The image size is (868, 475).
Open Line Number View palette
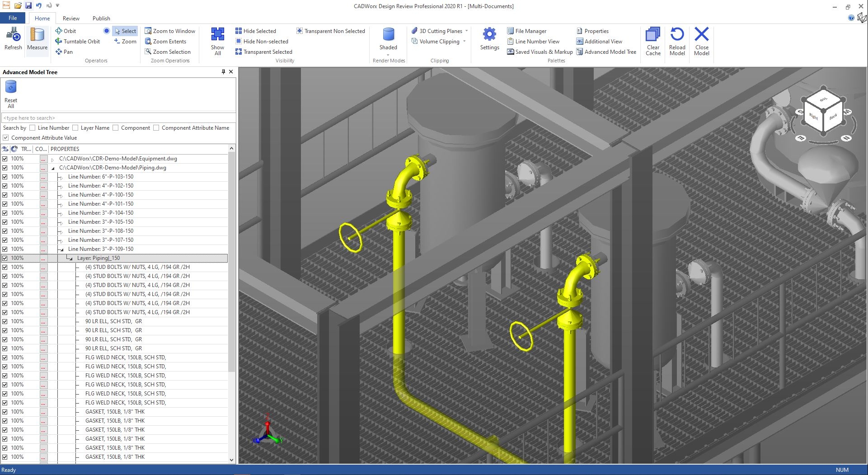point(533,41)
